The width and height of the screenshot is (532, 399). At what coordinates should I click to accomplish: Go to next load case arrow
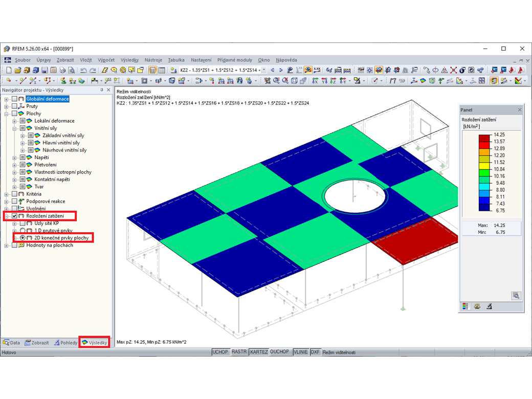281,70
